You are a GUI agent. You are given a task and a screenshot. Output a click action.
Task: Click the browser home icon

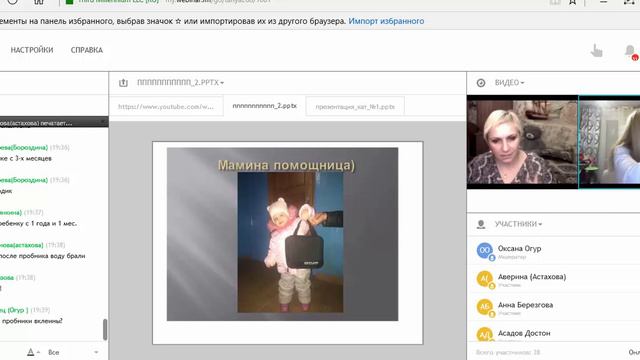pyautogui.click(x=39, y=2)
